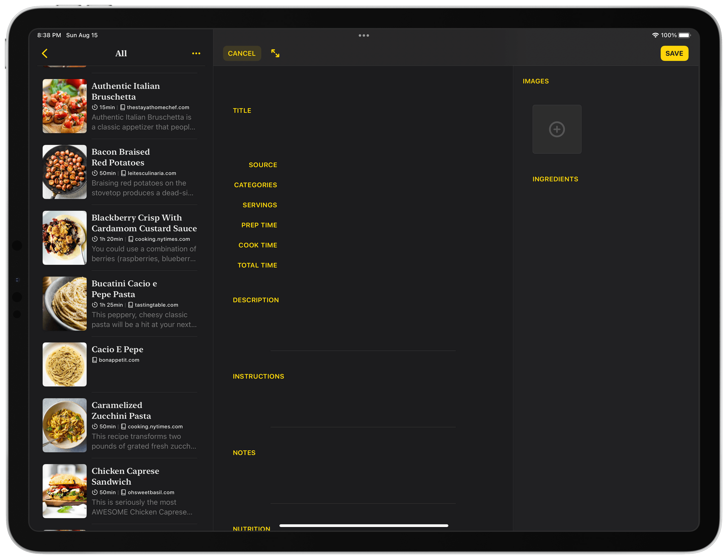Click the website/source icon on Cacio E Pepe
728x560 pixels.
94,360
